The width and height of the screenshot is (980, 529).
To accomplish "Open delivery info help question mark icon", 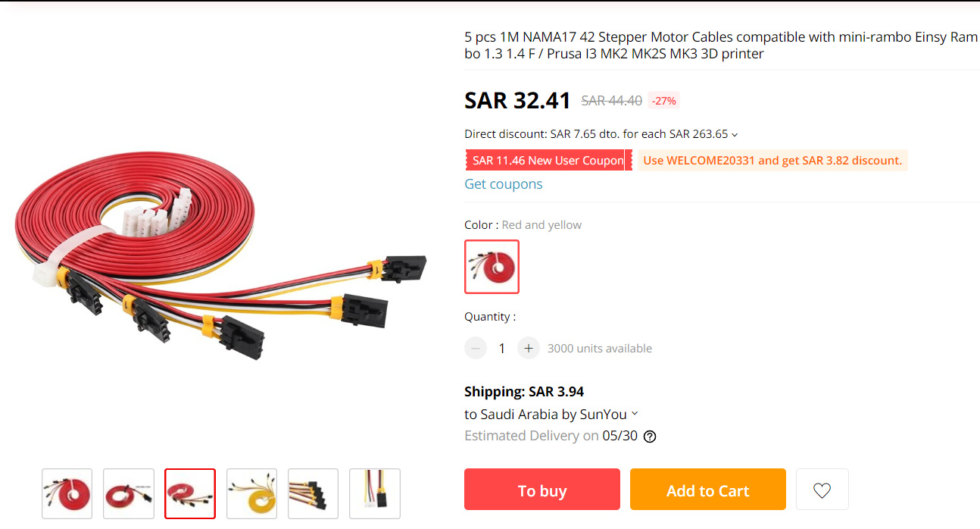I will pyautogui.click(x=650, y=437).
